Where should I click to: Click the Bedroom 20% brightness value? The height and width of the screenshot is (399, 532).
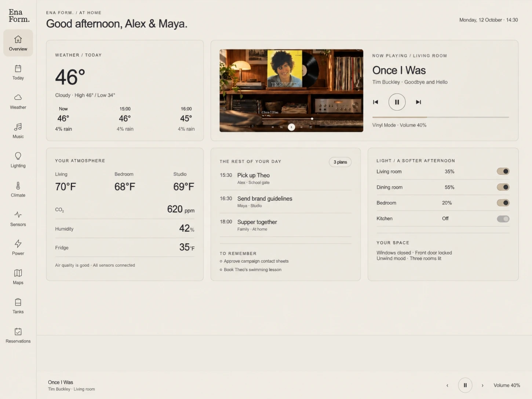coord(447,203)
